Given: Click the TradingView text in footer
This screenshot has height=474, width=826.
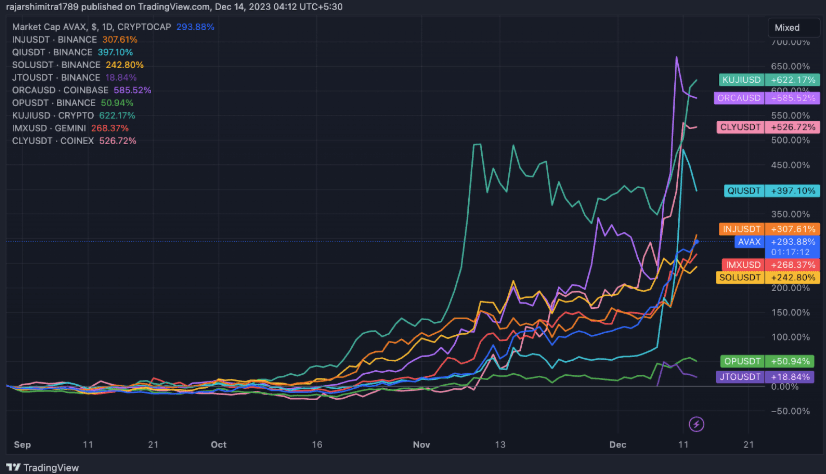Looking at the screenshot, I should coord(51,467).
